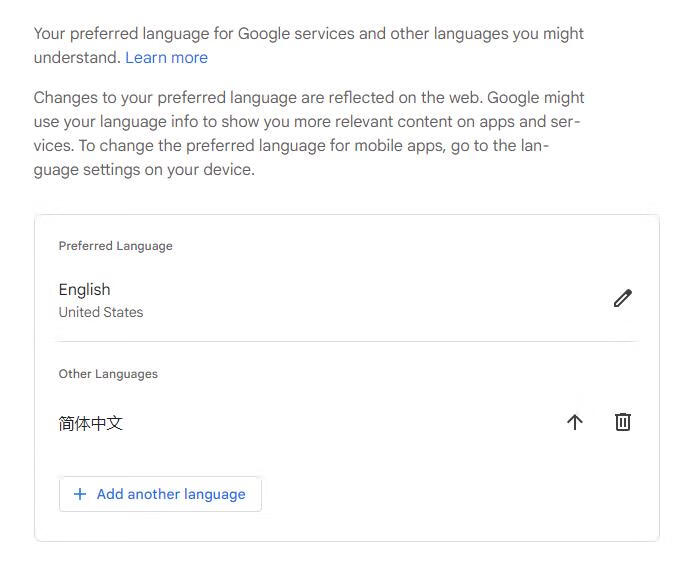Click the words "Google services" in first paragraph
The height and width of the screenshot is (562, 694).
pyautogui.click(x=297, y=34)
